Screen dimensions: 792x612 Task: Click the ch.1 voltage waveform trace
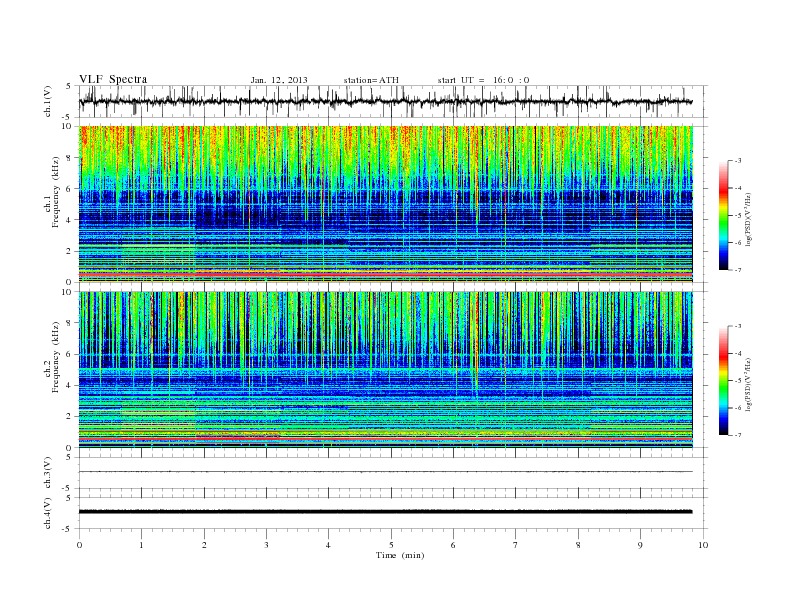385,101
